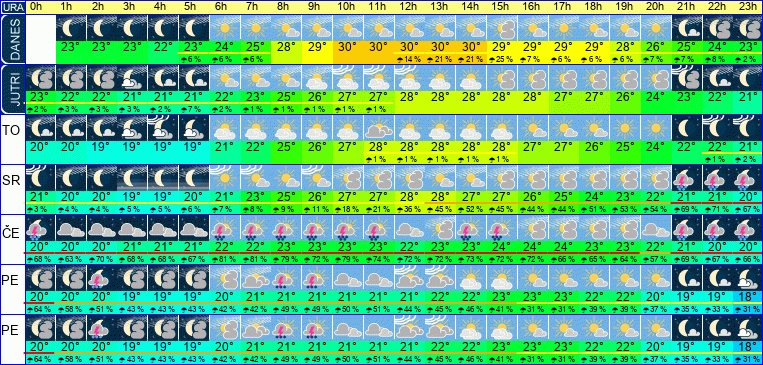Click the cloudy night icon for JUTRI 0h
This screenshot has height=365, width=763.
40,78
